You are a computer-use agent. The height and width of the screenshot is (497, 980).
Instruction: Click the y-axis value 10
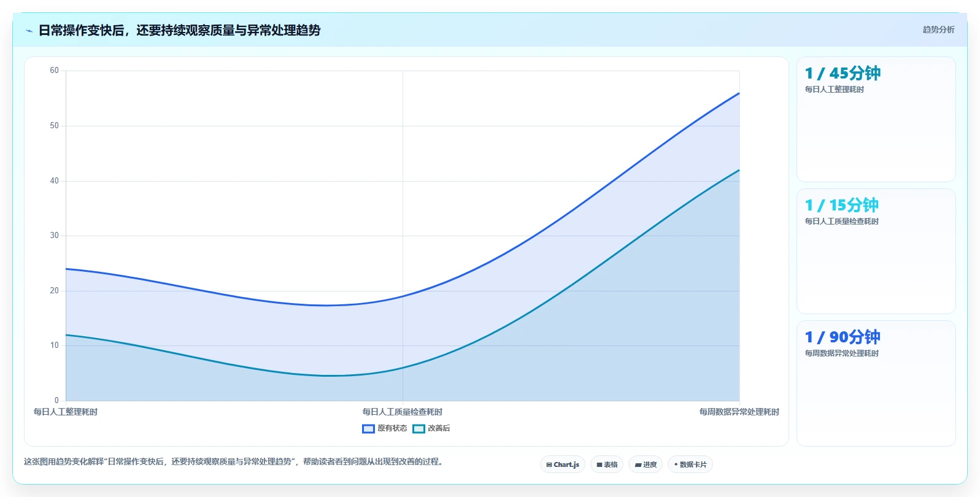coord(55,345)
